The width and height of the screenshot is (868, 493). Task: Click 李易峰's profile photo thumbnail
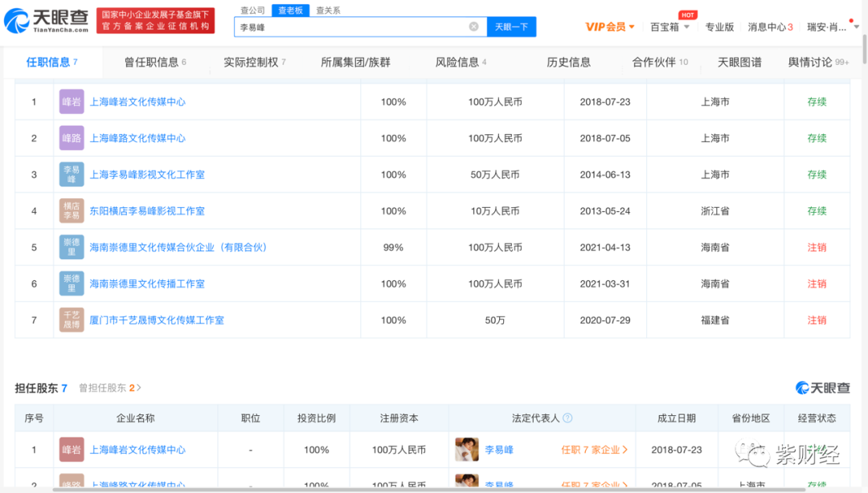coord(469,450)
